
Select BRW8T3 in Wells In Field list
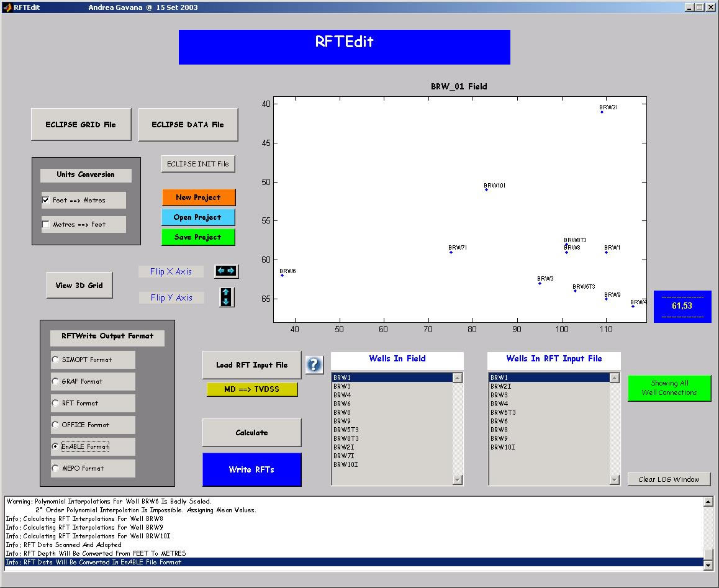coord(346,438)
